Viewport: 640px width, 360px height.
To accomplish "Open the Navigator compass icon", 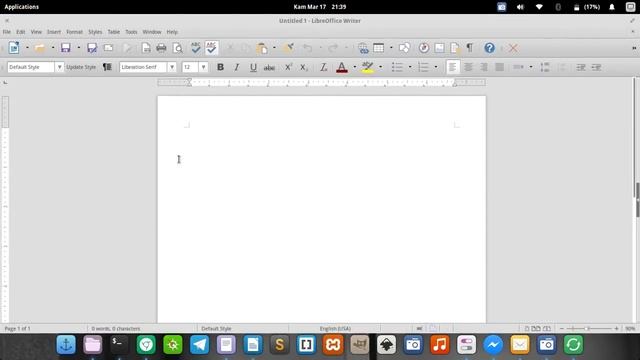I will 424,48.
